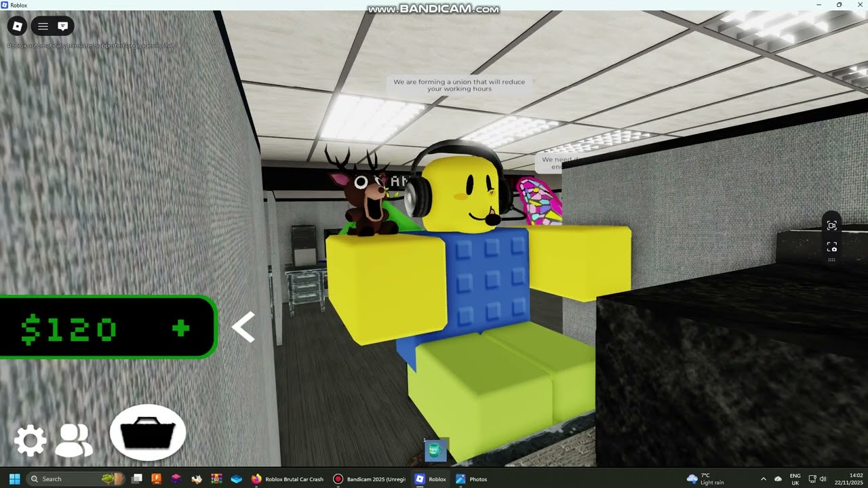Switch to Photos taskbar window
The width and height of the screenshot is (868, 488).
click(471, 479)
